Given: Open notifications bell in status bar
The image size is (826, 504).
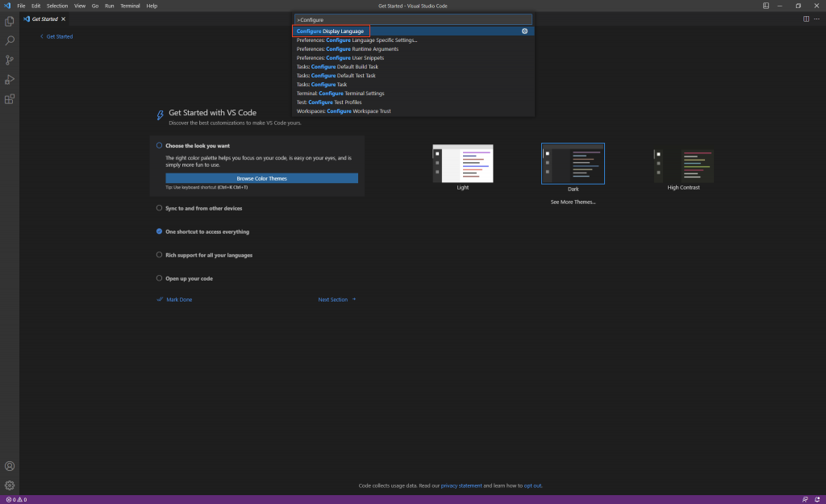Looking at the screenshot, I should pyautogui.click(x=817, y=500).
